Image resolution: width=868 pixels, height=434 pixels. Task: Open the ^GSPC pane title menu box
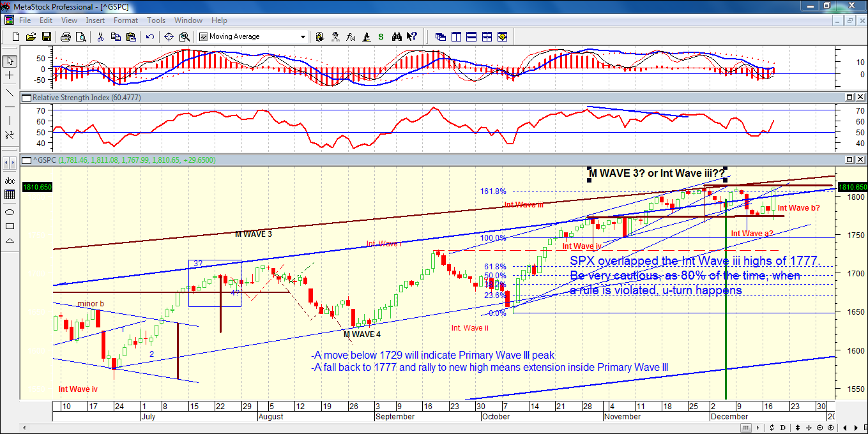pyautogui.click(x=26, y=160)
